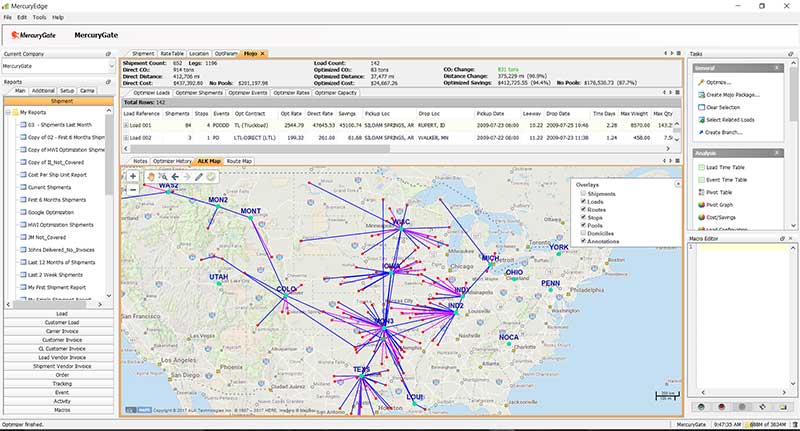Screen dimensions: 800x431
Task: Open Pivot Graph chart icon
Action: point(702,205)
